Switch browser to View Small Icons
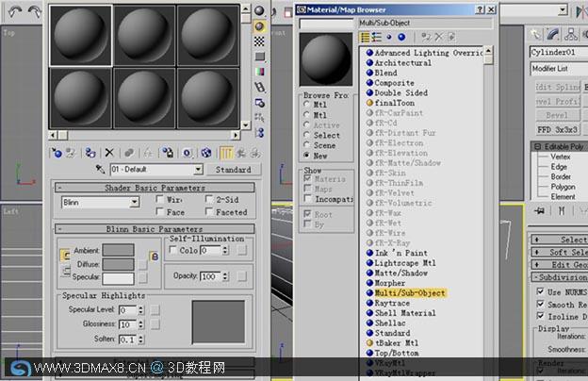The width and height of the screenshot is (588, 381). tap(389, 37)
